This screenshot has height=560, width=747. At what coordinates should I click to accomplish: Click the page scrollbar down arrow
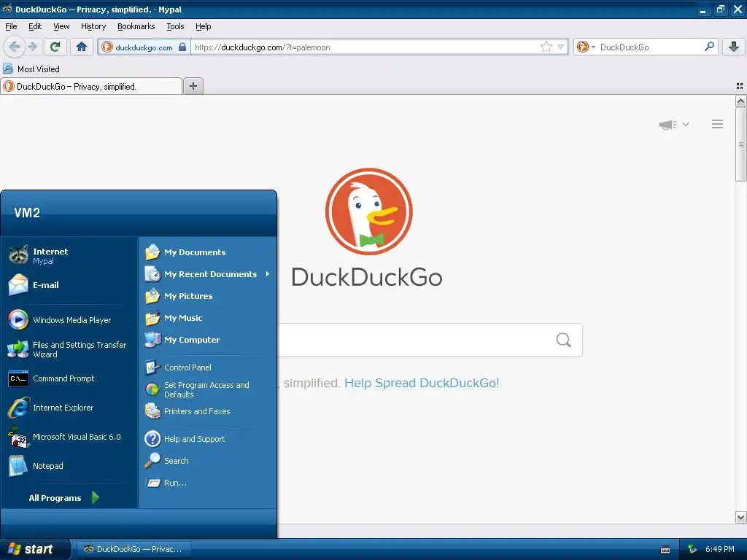(x=740, y=518)
